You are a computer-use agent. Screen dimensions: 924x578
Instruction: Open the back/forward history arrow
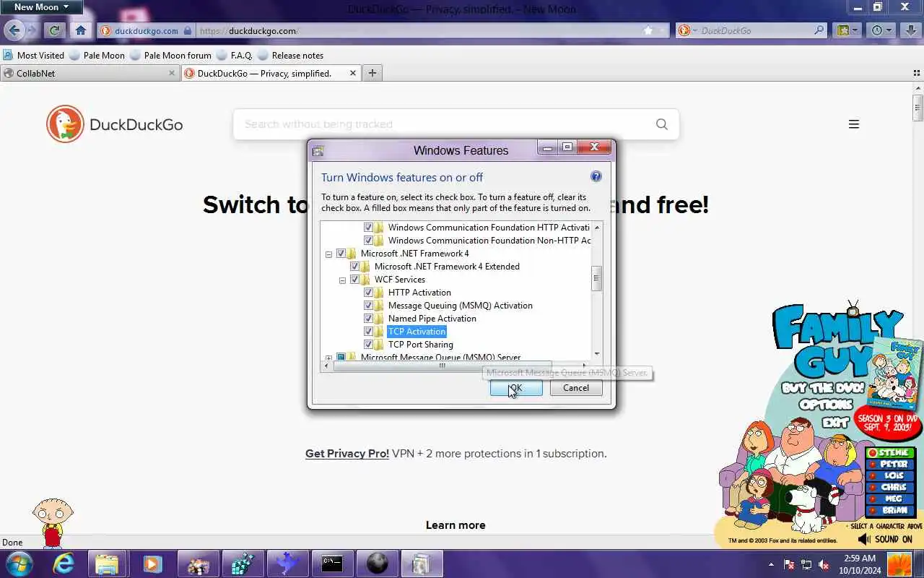(31, 30)
